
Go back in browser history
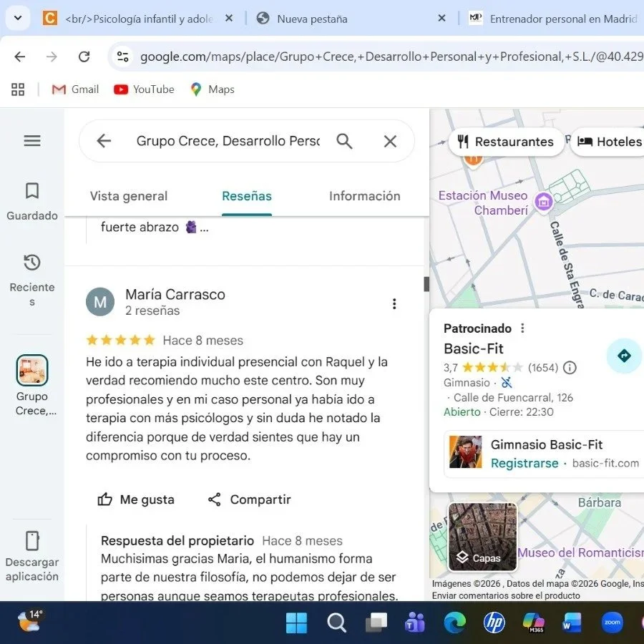(x=20, y=57)
